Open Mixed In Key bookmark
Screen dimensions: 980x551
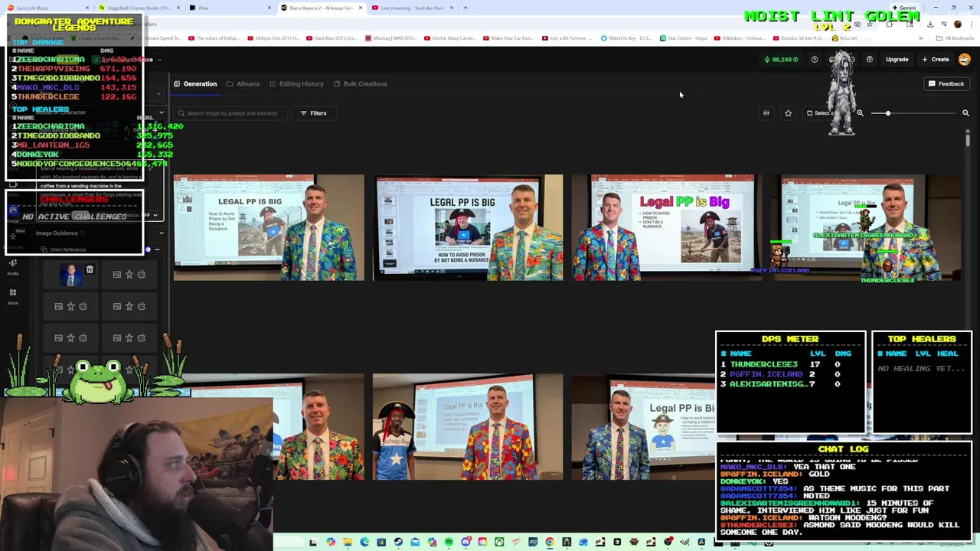[626, 38]
